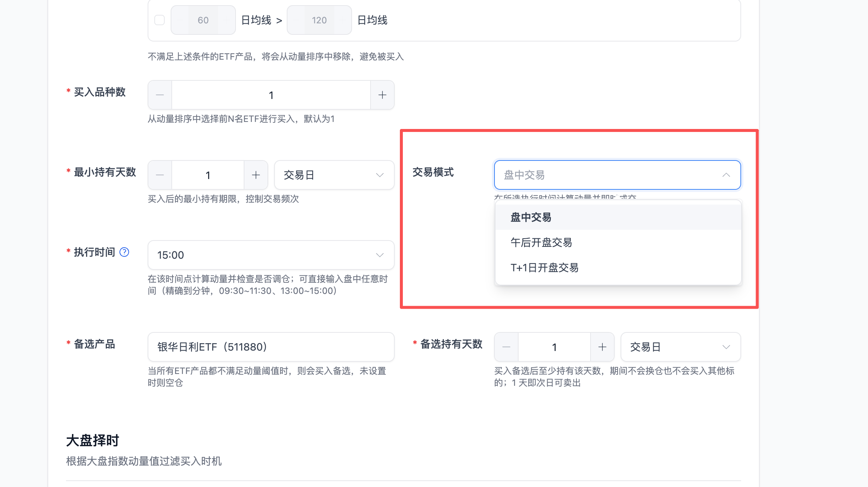Increase 备选持有天数 with plus button
The height and width of the screenshot is (487, 868).
pyautogui.click(x=602, y=347)
